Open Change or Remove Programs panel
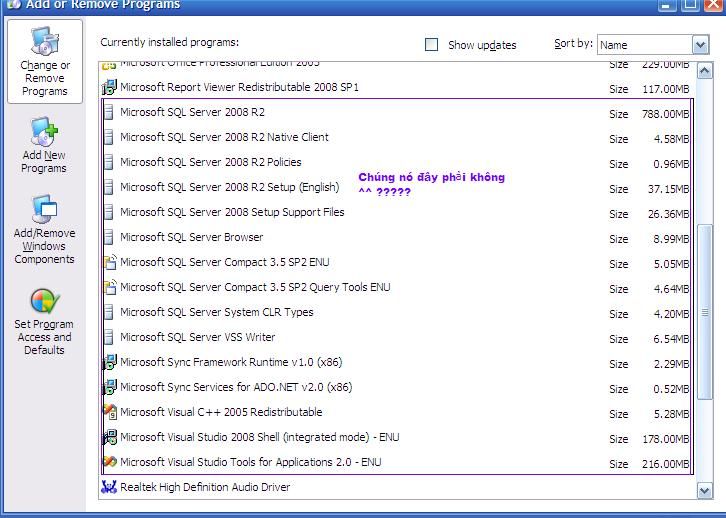Image resolution: width=726 pixels, height=518 pixels. [x=45, y=62]
